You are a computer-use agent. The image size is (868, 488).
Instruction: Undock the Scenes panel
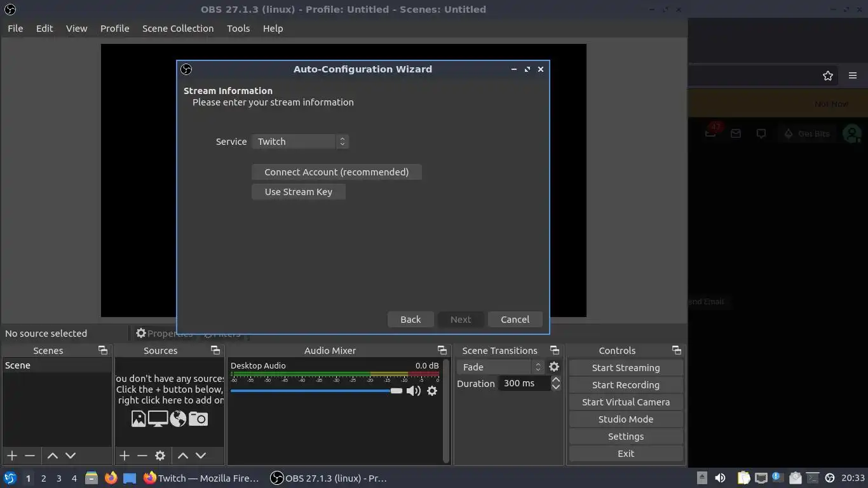coord(102,350)
